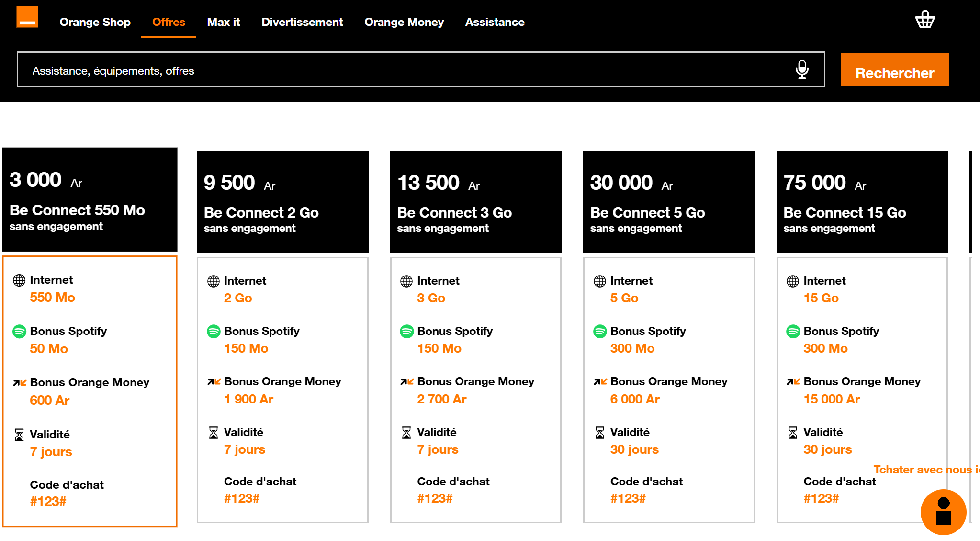Click the Orange Money arrows icon in the 3 Go card
Screen dimensions: 980x541
point(406,382)
